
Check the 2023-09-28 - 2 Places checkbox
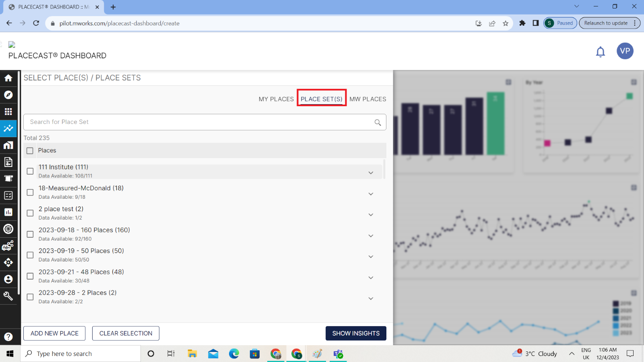[x=30, y=297]
